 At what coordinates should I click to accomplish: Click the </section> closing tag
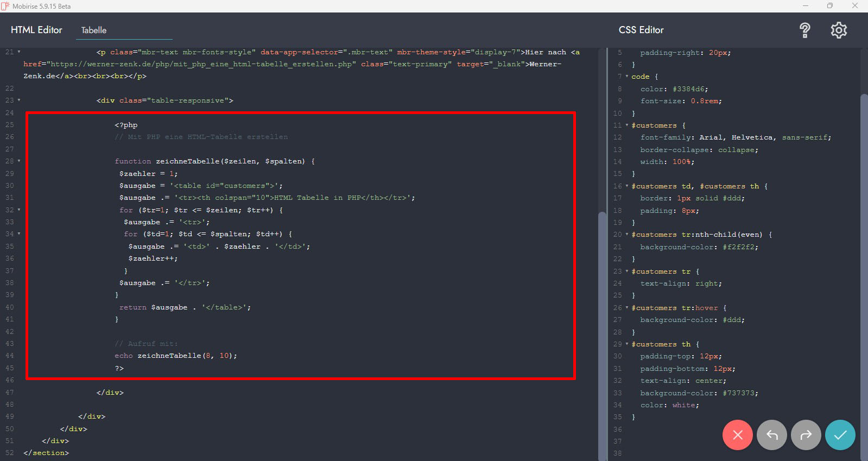46,453
